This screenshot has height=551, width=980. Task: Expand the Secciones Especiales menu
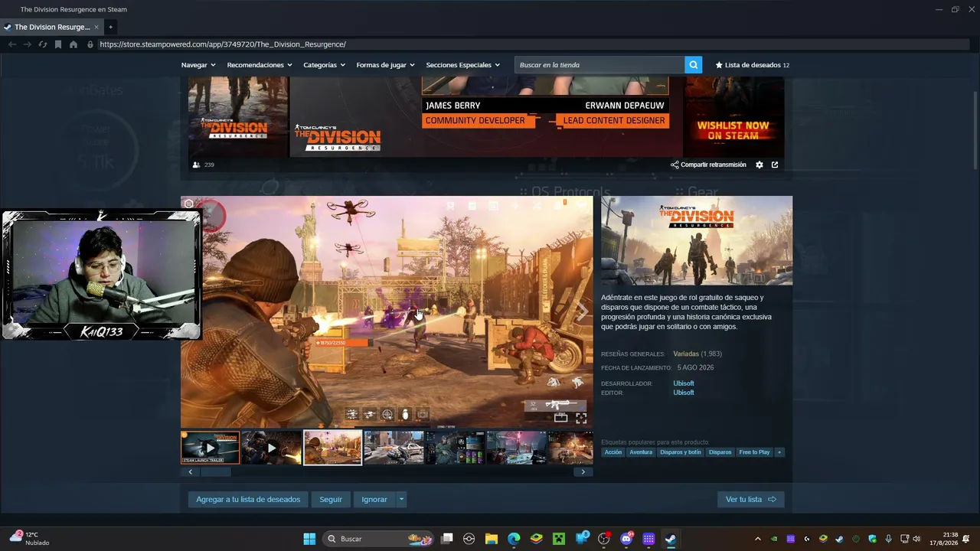point(462,65)
